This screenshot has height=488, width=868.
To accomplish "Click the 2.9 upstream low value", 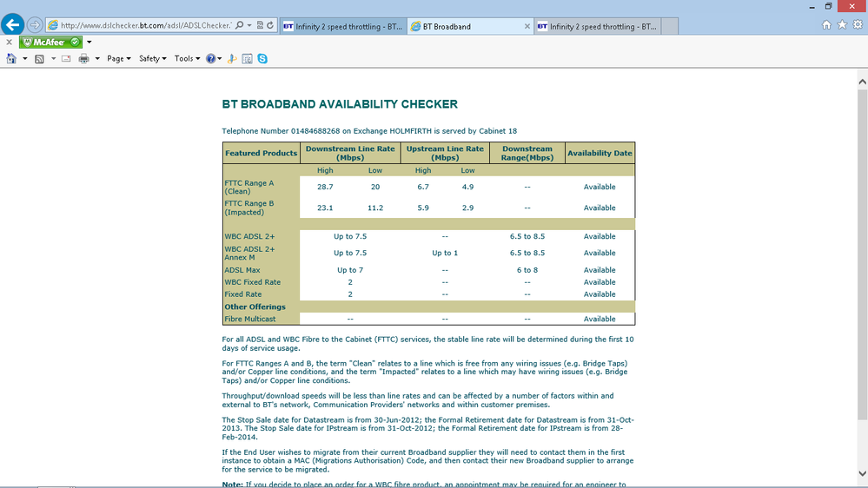I will [x=467, y=208].
